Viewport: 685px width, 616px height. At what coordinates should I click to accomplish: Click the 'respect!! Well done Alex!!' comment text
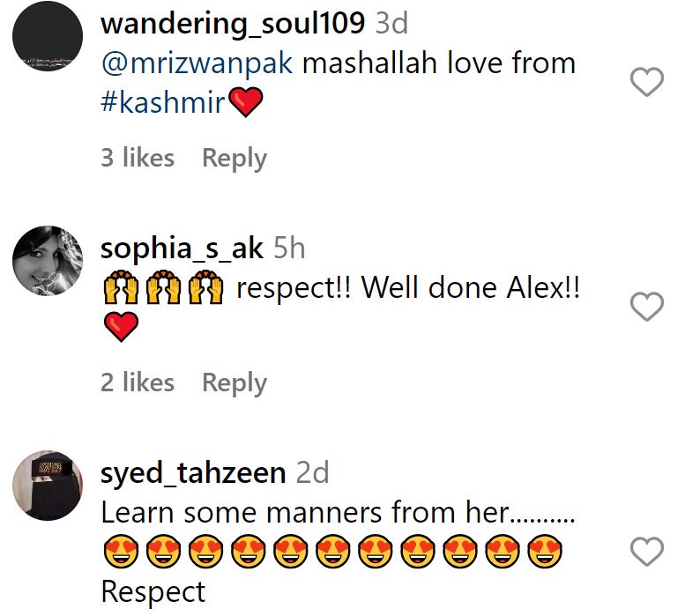coord(408,288)
